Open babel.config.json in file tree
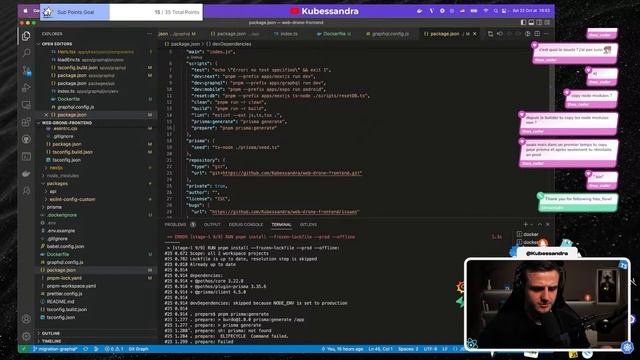The height and width of the screenshot is (360, 640). click(65, 247)
